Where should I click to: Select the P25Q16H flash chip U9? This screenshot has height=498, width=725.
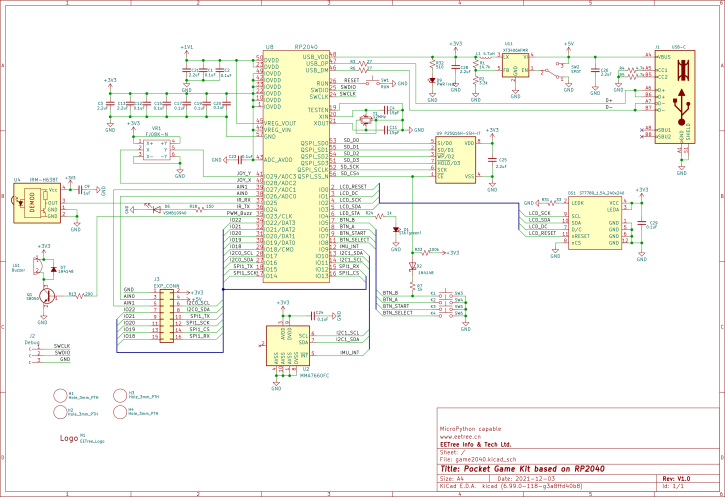coord(455,160)
